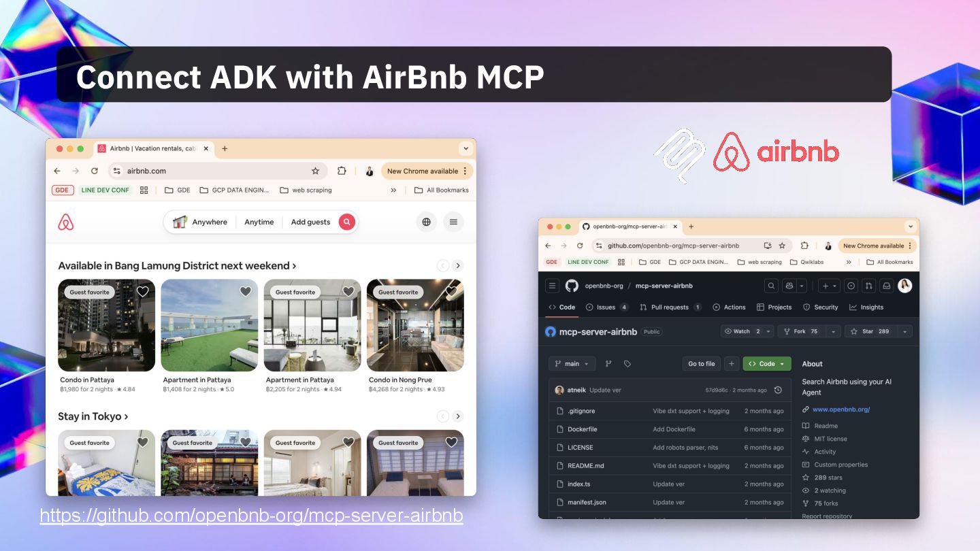Open the GitHub create new plus dropdown
Screen dimensions: 980x551
[x=829, y=286]
